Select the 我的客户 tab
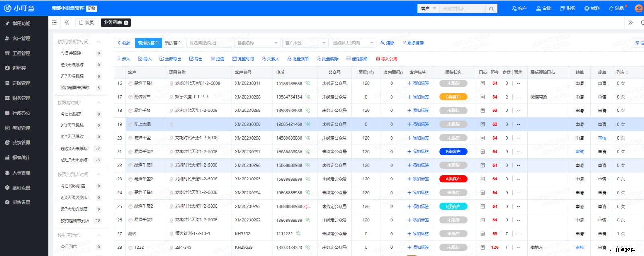The width and height of the screenshot is (644, 256). pos(173,43)
